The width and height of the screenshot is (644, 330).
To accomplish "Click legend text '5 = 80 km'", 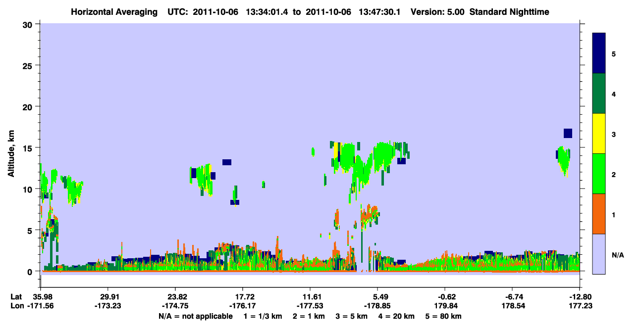I will coord(444,316).
